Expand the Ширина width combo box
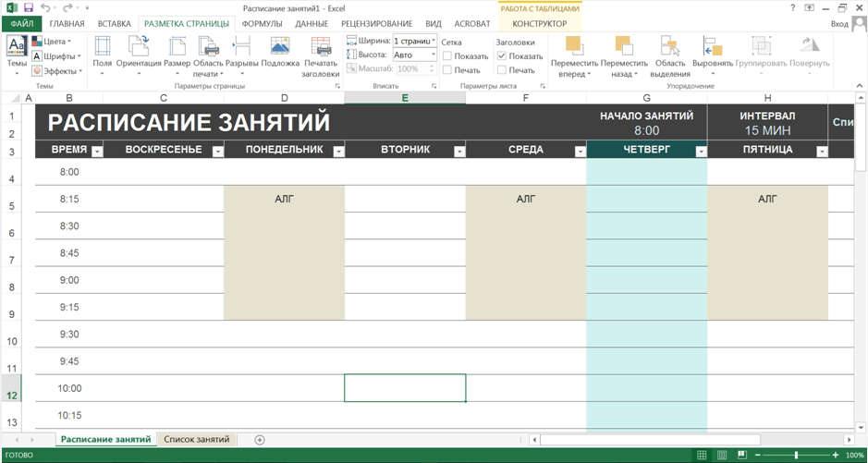This screenshot has height=463, width=868. pos(434,42)
